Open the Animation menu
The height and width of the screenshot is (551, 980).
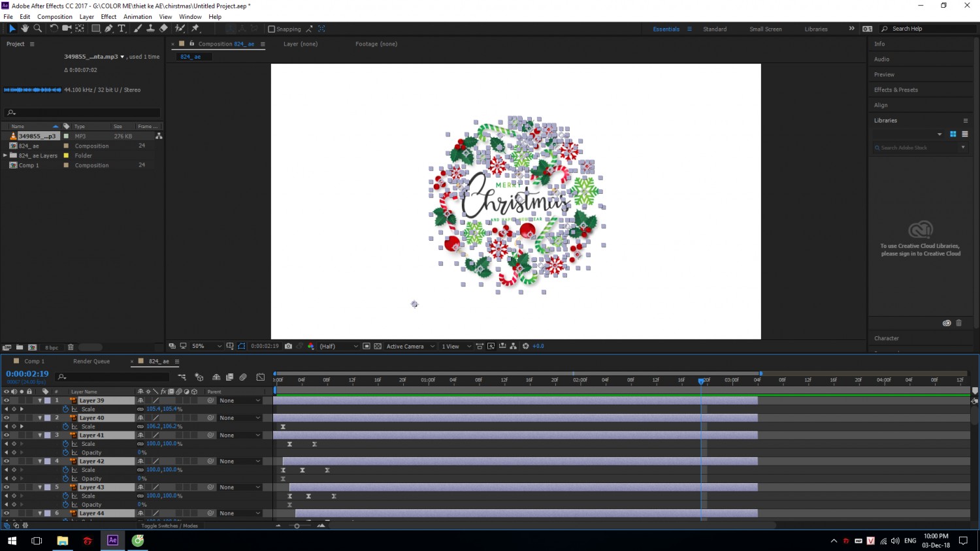click(138, 17)
